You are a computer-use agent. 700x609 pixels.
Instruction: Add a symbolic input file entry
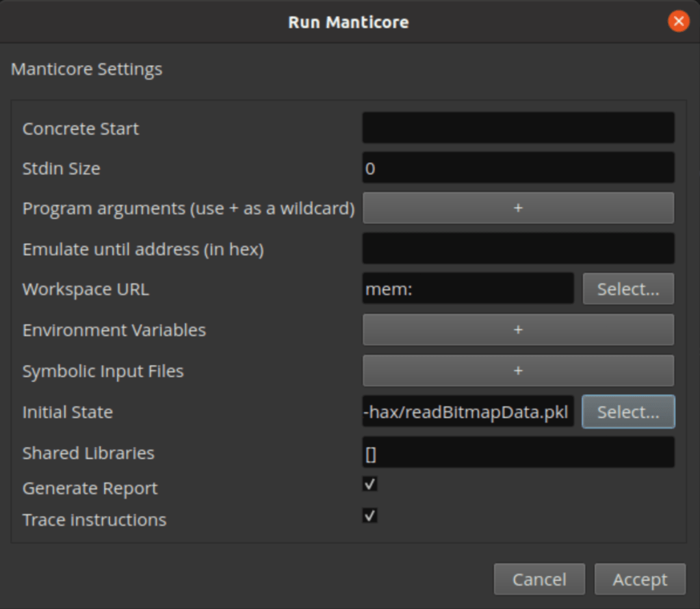point(518,371)
